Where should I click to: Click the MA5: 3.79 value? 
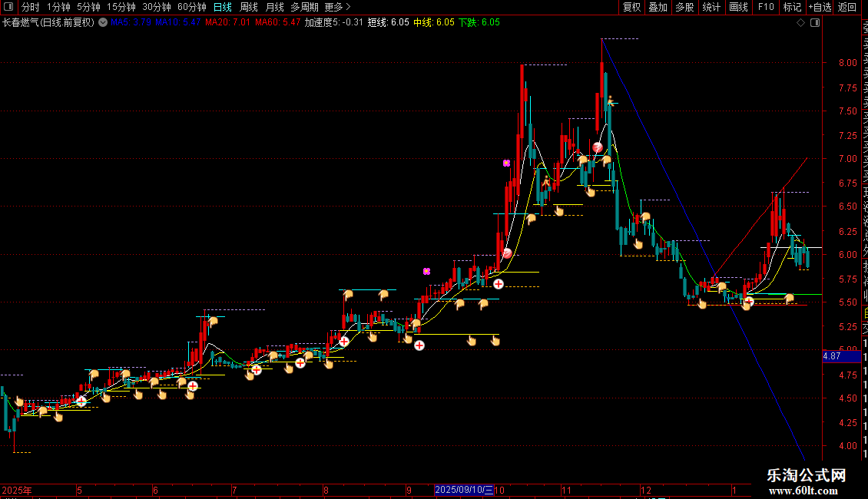coord(131,23)
